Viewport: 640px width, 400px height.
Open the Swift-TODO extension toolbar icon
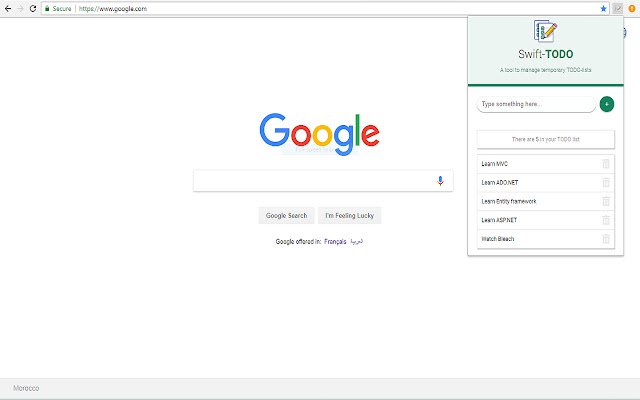click(x=618, y=9)
